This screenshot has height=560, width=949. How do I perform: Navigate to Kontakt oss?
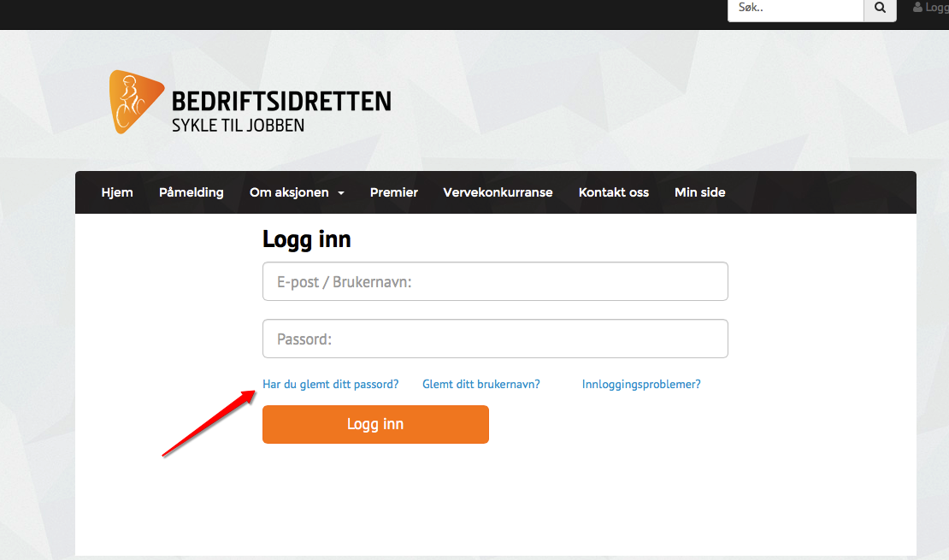click(613, 192)
